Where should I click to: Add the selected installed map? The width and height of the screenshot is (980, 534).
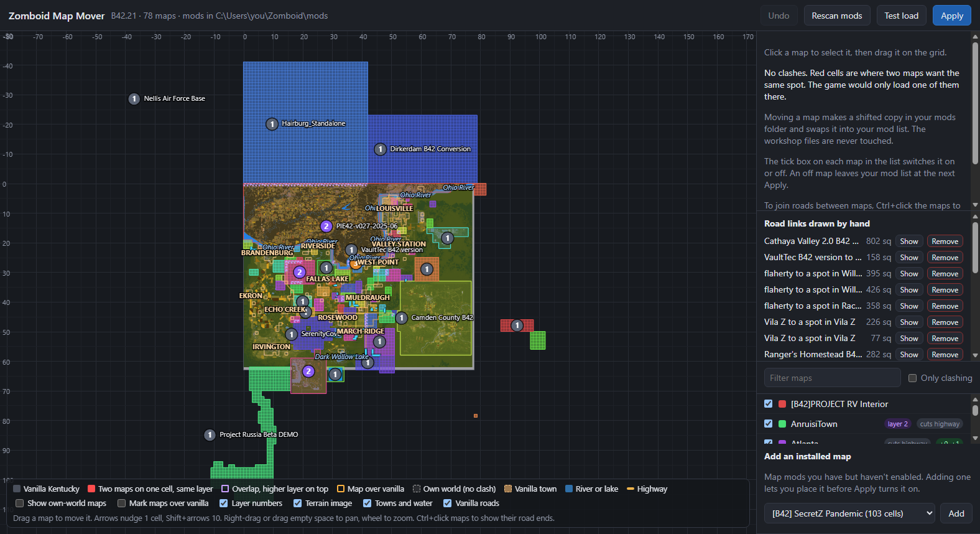pyautogui.click(x=956, y=513)
